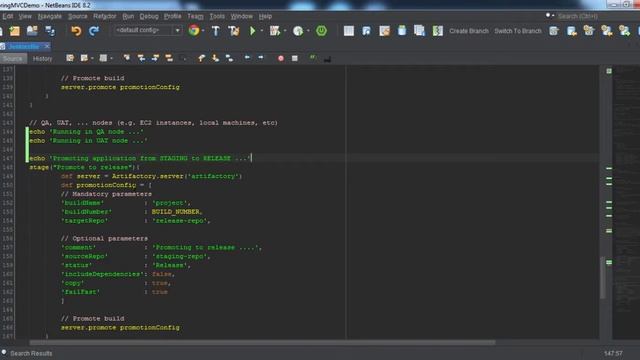Click the white columns icon in toolbar
The image size is (640, 360).
pos(349,31)
